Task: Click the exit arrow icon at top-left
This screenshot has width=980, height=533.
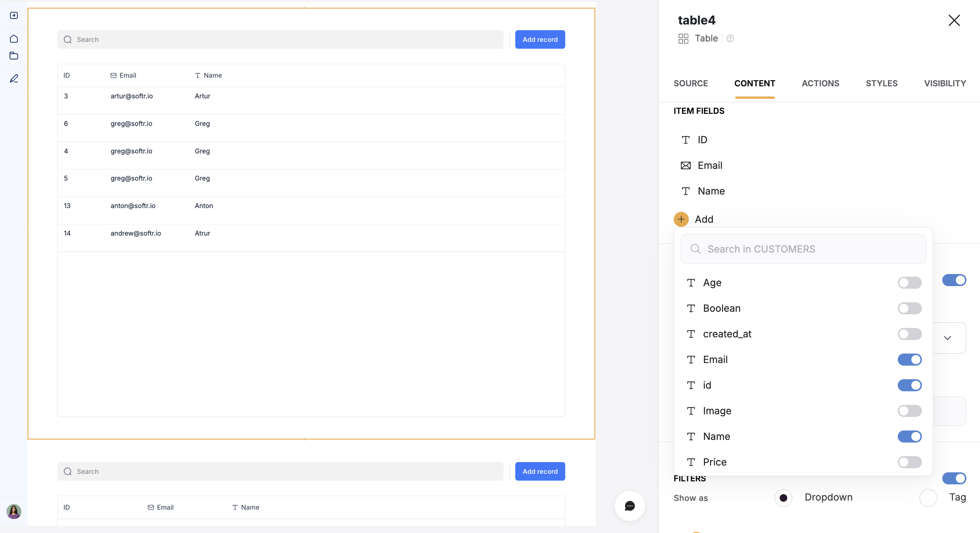Action: (x=14, y=15)
